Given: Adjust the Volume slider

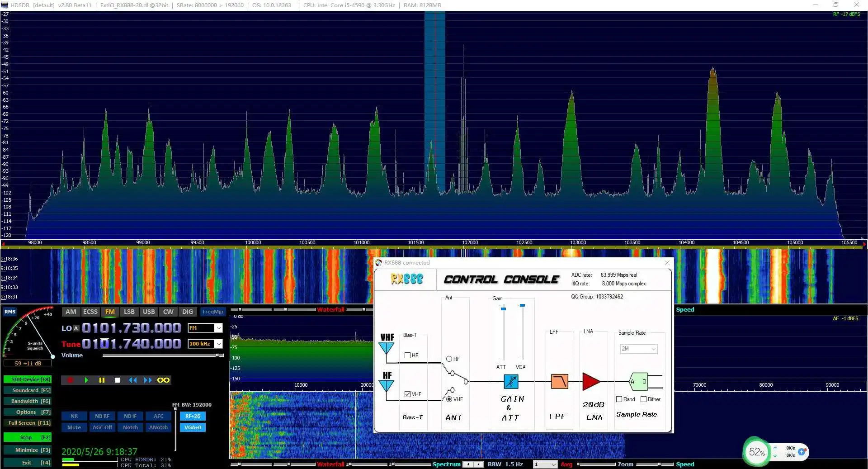Looking at the screenshot, I should click(x=163, y=355).
